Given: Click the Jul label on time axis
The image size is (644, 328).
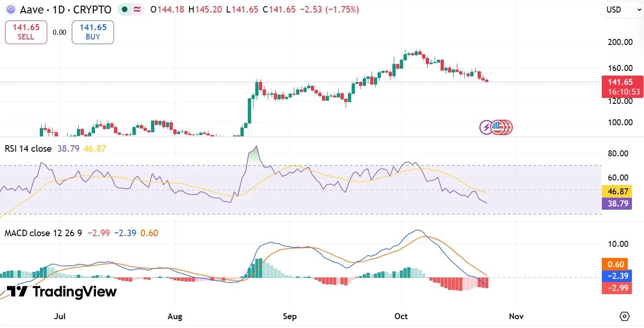Looking at the screenshot, I should click(x=59, y=316).
